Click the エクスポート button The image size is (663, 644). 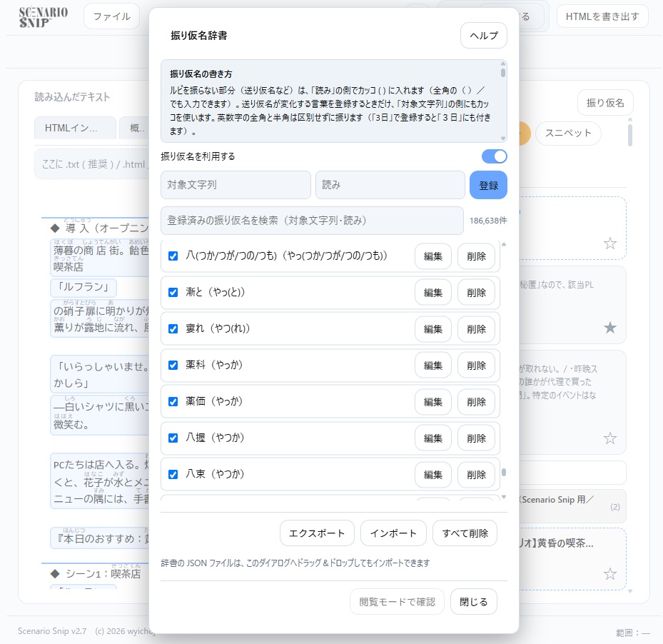tap(317, 533)
